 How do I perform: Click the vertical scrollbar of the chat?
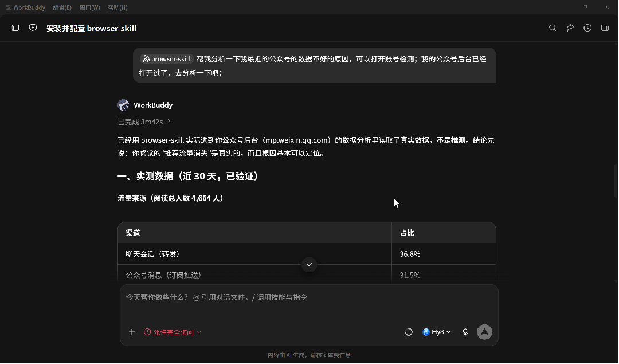pyautogui.click(x=616, y=181)
